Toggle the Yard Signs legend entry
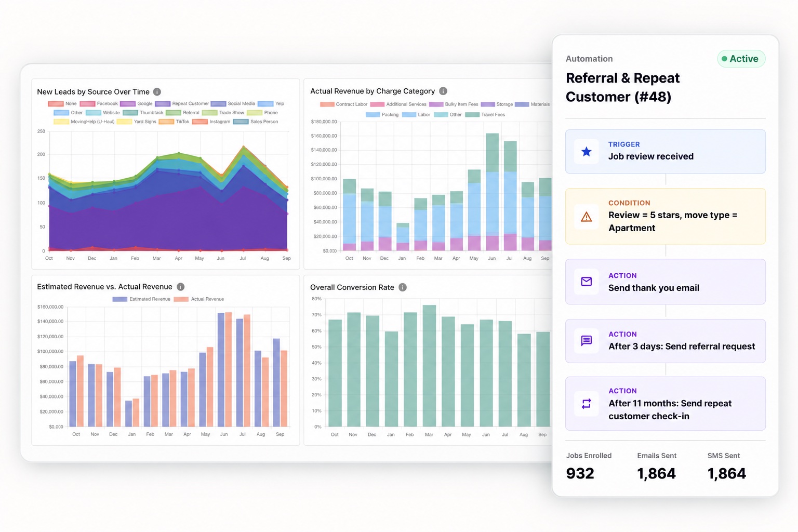 coord(136,122)
